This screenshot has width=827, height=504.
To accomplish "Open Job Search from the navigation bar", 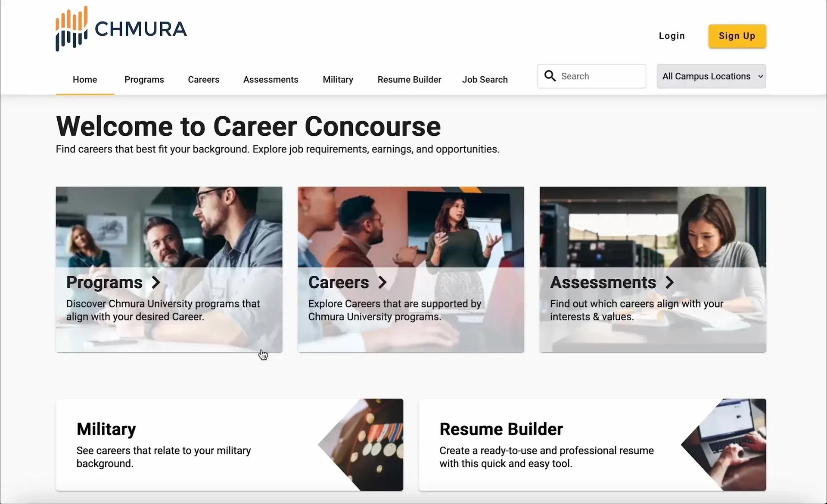I will click(485, 80).
